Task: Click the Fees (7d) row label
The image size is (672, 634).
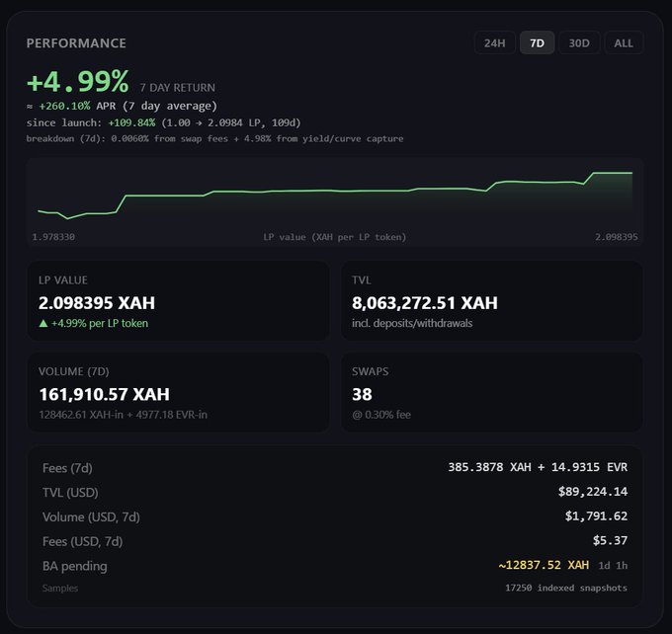Action: tap(67, 468)
